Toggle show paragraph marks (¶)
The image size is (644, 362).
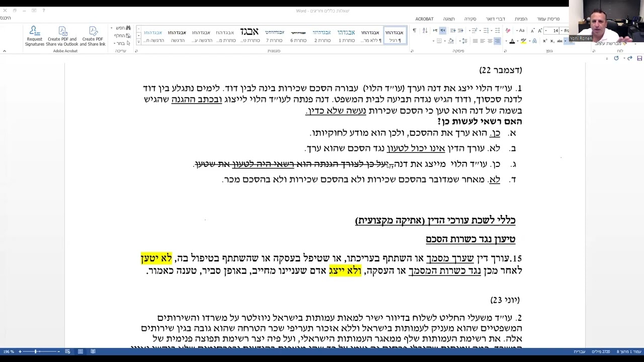pyautogui.click(x=414, y=31)
